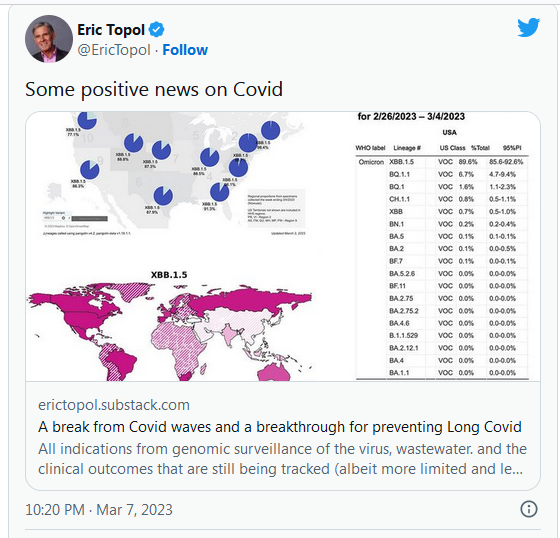
Task: Click the XBB.1.5 world map image
Action: [170, 326]
